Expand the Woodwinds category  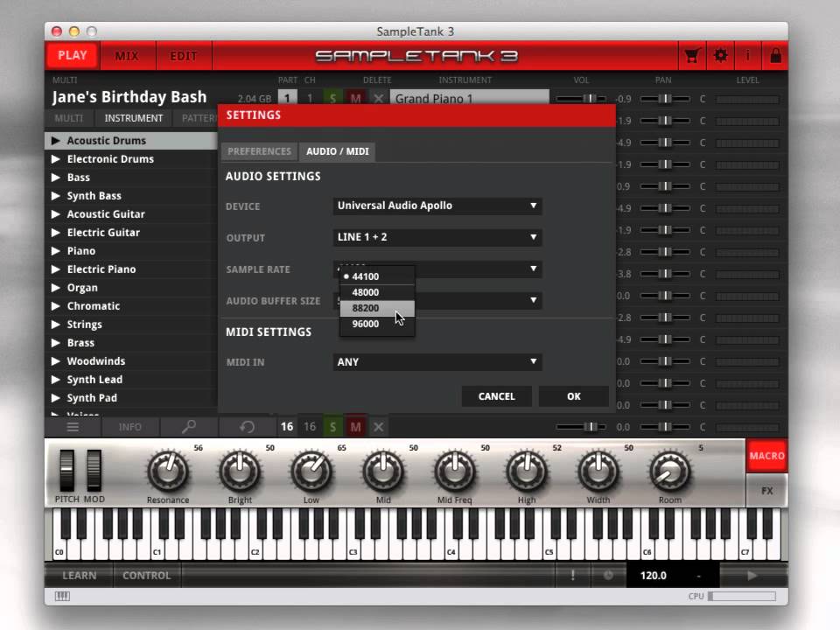pos(55,361)
